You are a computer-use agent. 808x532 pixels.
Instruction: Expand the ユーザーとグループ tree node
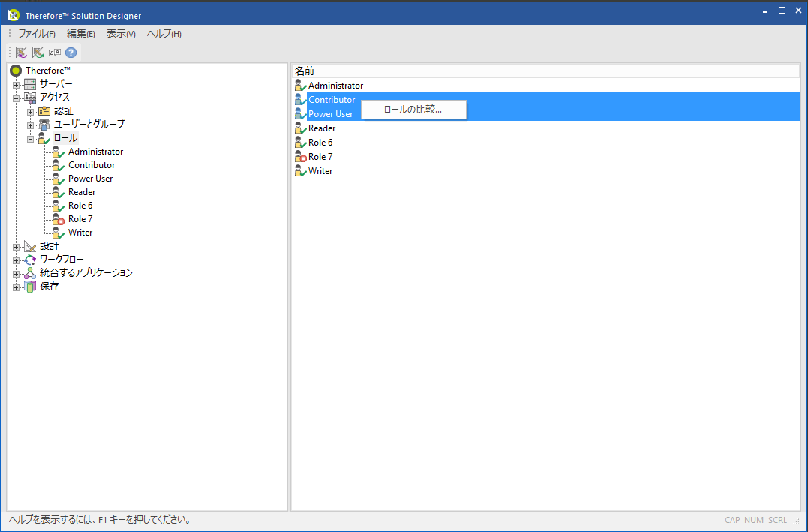coord(31,125)
